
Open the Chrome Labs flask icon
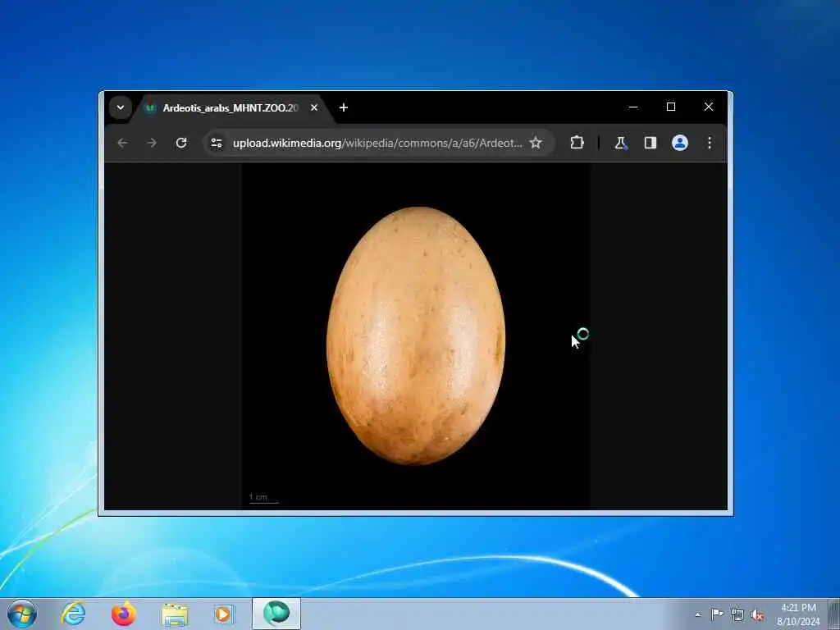pyautogui.click(x=620, y=143)
